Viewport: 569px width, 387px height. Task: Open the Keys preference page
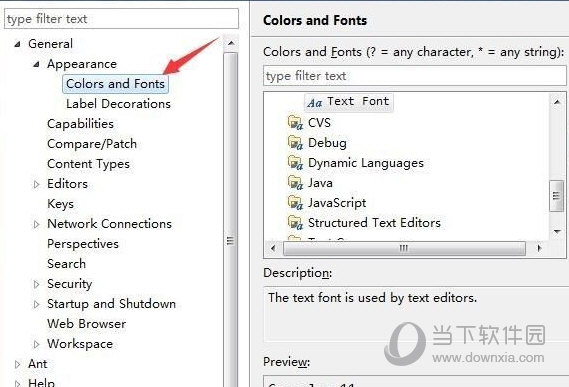pos(61,204)
